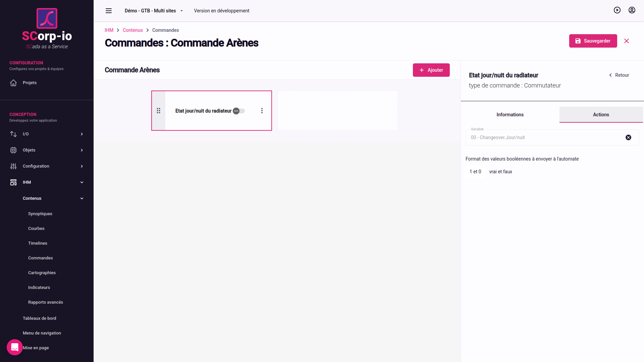Viewport: 644px width, 362px height.
Task: Click the IHM breadcrumb link
Action: click(109, 30)
